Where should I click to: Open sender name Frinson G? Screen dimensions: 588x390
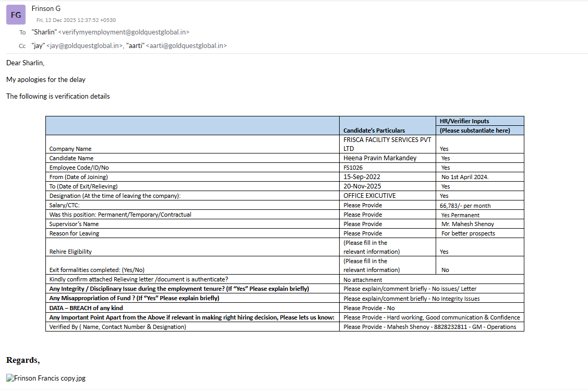(x=46, y=9)
